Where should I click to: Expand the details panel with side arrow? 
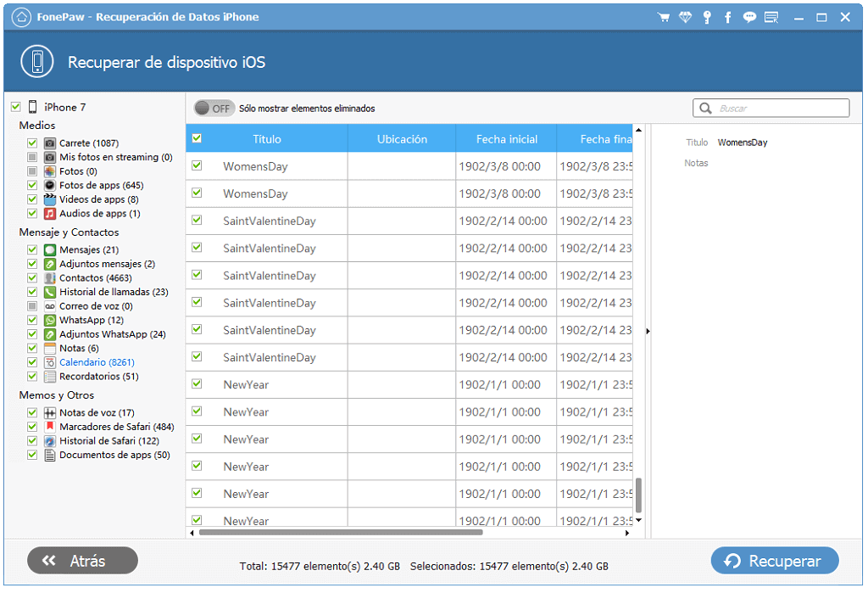coord(648,332)
